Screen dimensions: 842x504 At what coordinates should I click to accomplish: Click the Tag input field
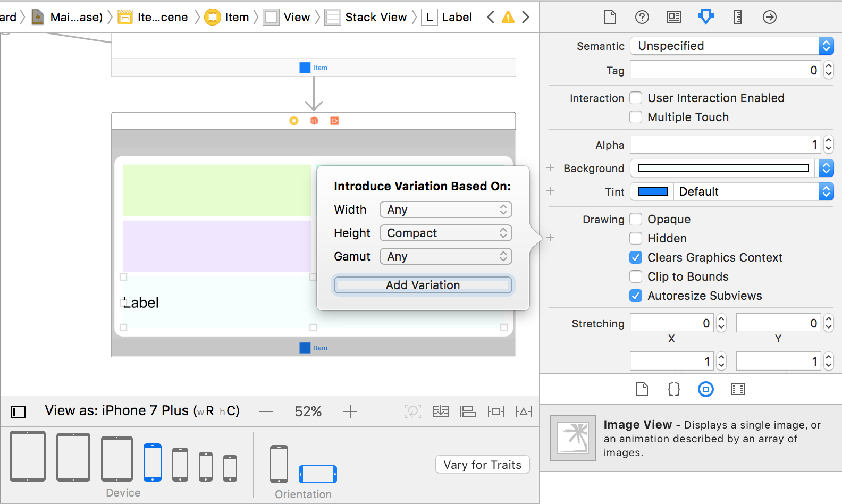pyautogui.click(x=726, y=70)
